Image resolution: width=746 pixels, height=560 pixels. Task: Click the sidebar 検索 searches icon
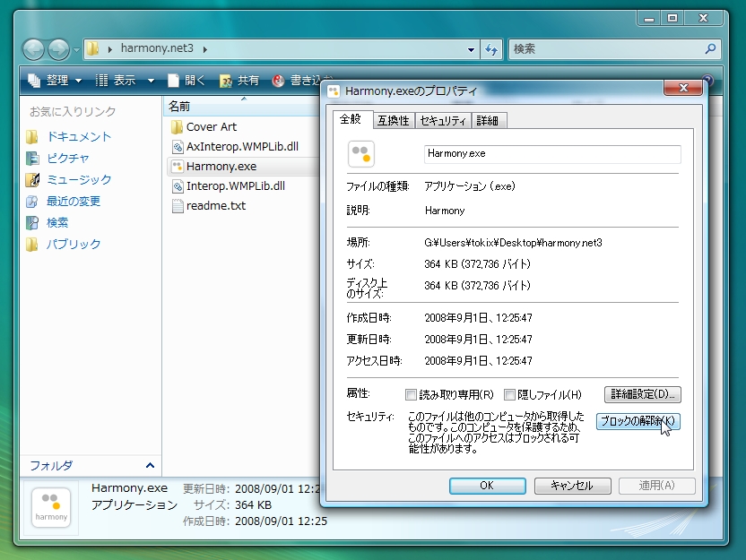click(x=32, y=222)
